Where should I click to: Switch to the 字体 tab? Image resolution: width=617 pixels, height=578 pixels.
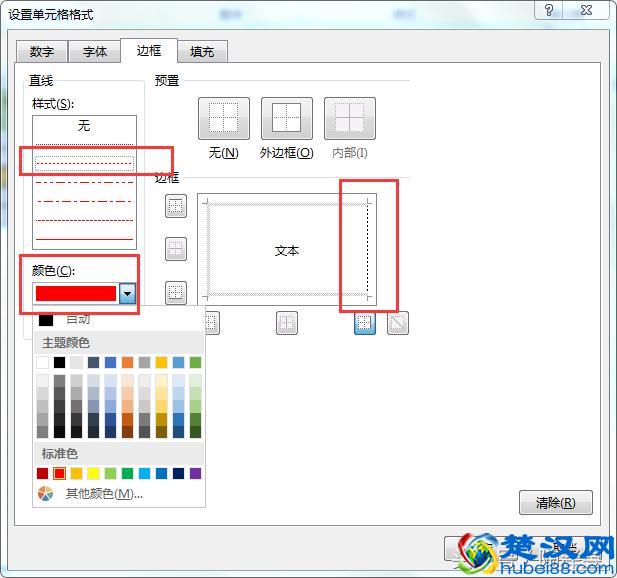[x=94, y=52]
